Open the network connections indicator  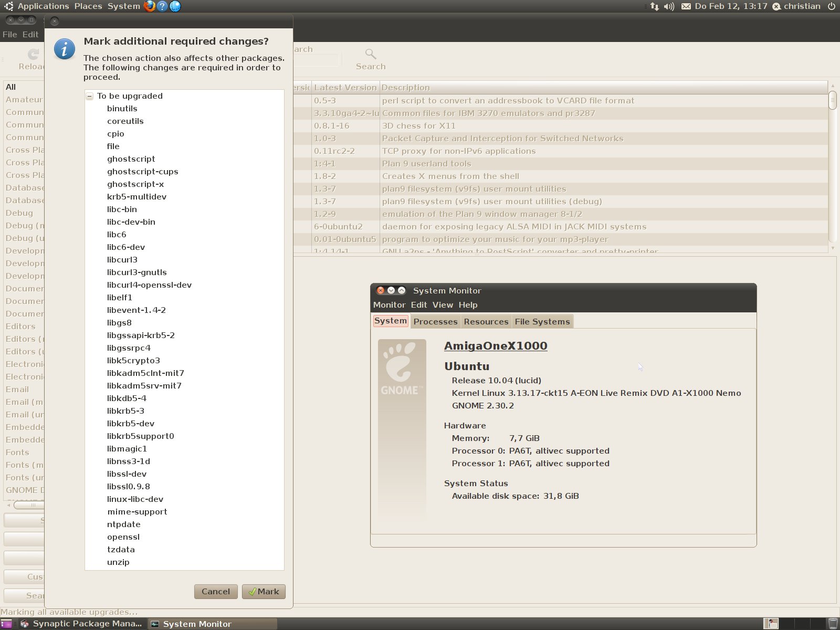click(654, 6)
